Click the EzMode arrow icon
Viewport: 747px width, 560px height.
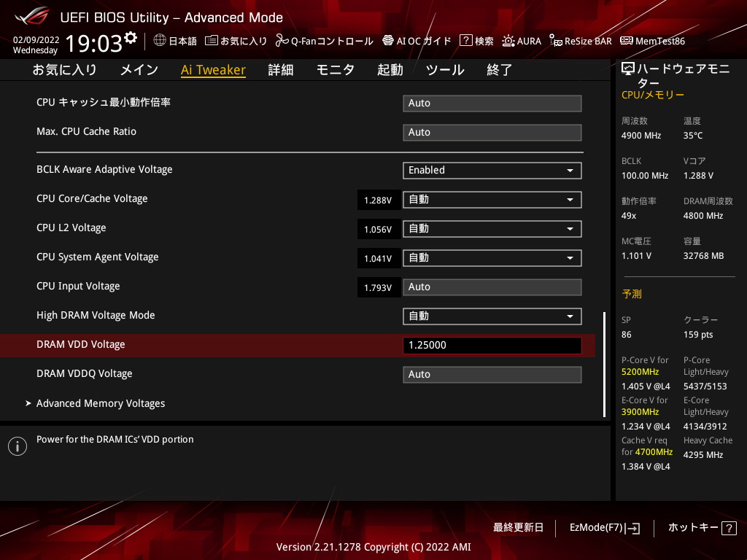(632, 528)
